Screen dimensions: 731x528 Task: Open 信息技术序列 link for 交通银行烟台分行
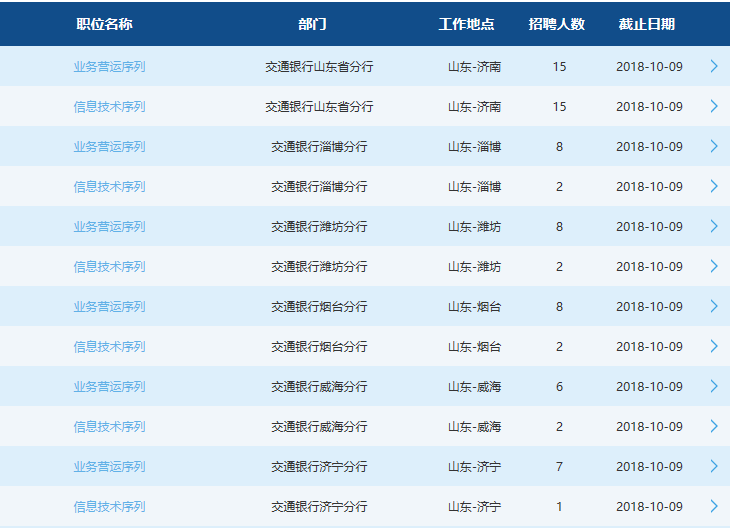(110, 347)
